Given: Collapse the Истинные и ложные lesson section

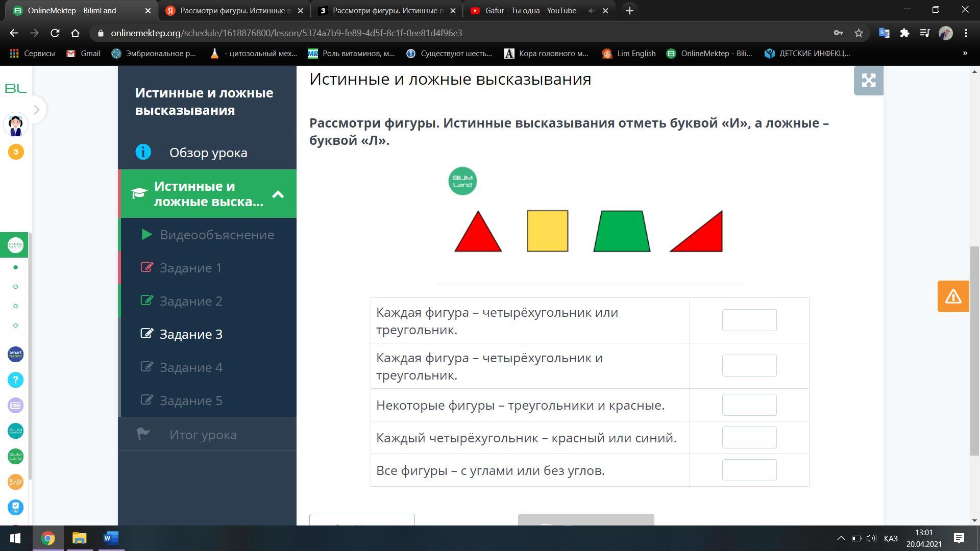Looking at the screenshot, I should coord(278,194).
